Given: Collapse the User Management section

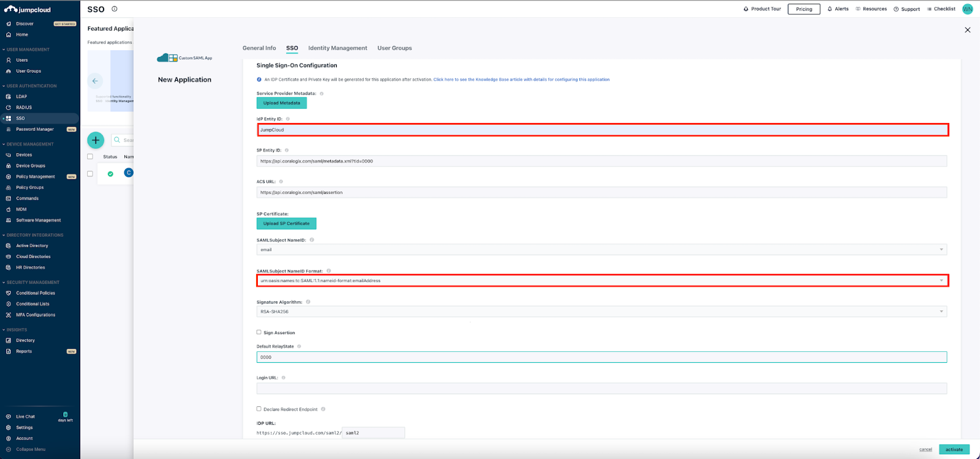Looking at the screenshot, I should pos(28,50).
